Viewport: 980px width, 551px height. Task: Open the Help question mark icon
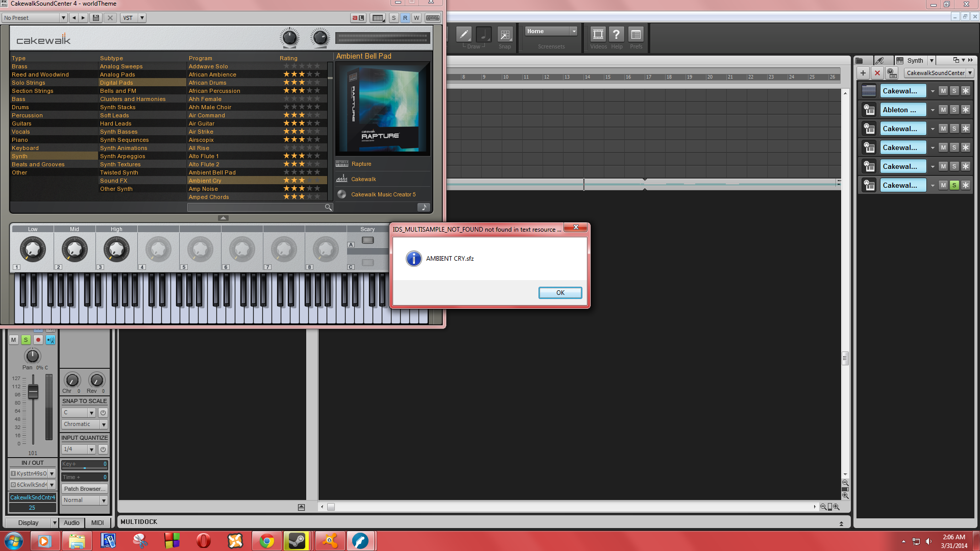(x=617, y=35)
